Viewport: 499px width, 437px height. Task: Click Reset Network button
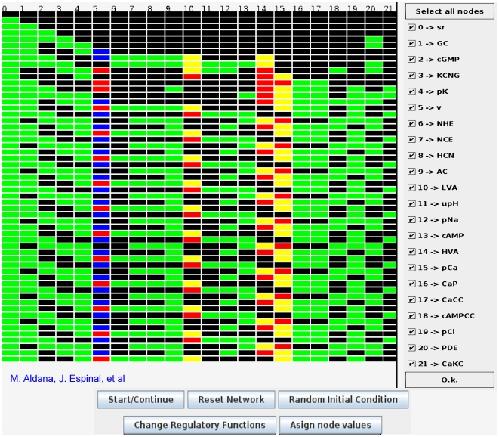click(231, 399)
